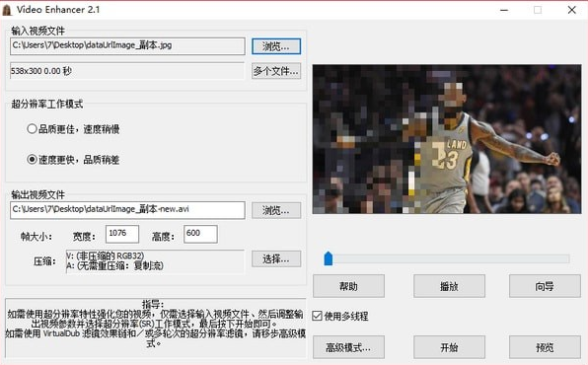
Task: Click the Video Enhancer app icon in title bar
Action: [x=7, y=10]
